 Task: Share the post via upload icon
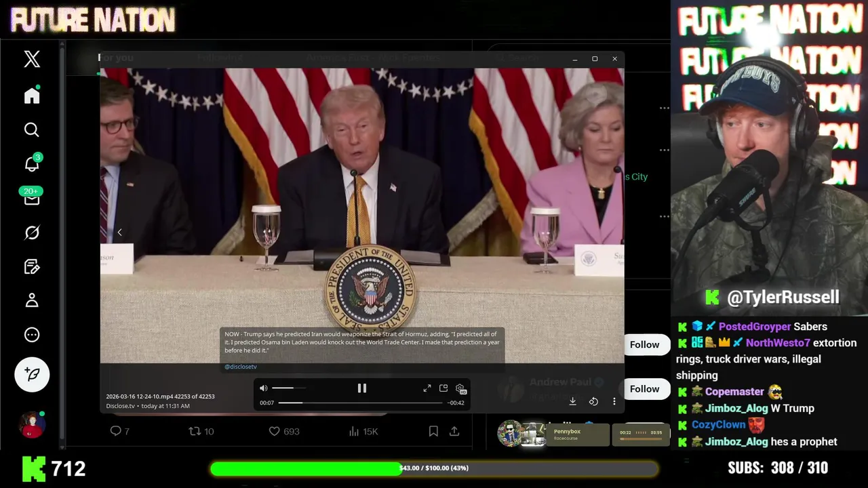454,431
